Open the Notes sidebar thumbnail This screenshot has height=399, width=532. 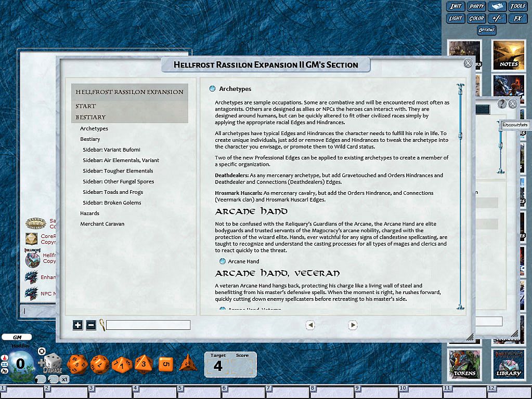point(508,56)
